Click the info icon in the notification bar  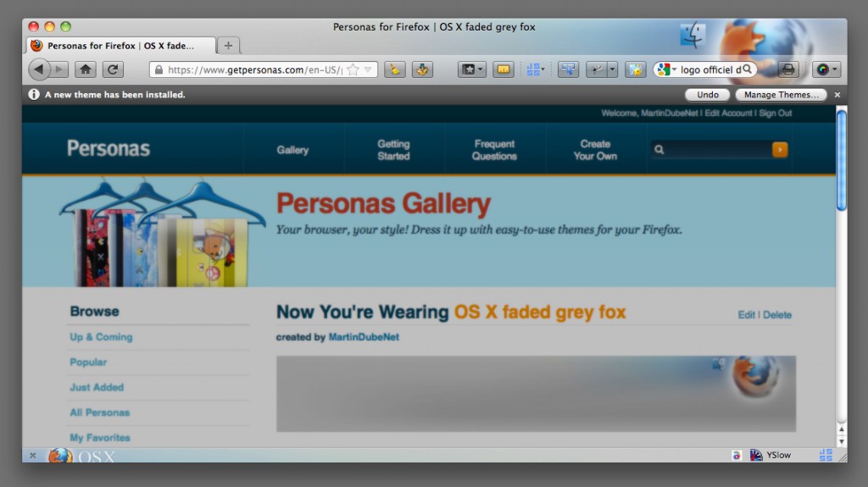pos(34,95)
